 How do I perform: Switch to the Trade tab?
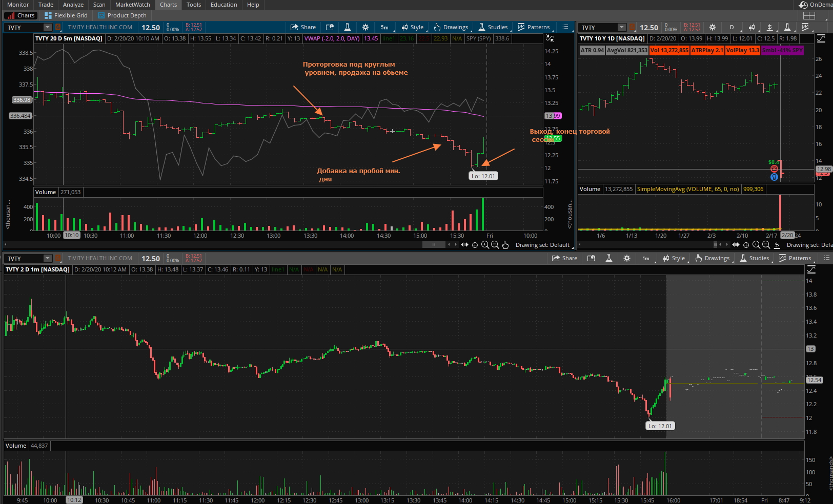(46, 5)
